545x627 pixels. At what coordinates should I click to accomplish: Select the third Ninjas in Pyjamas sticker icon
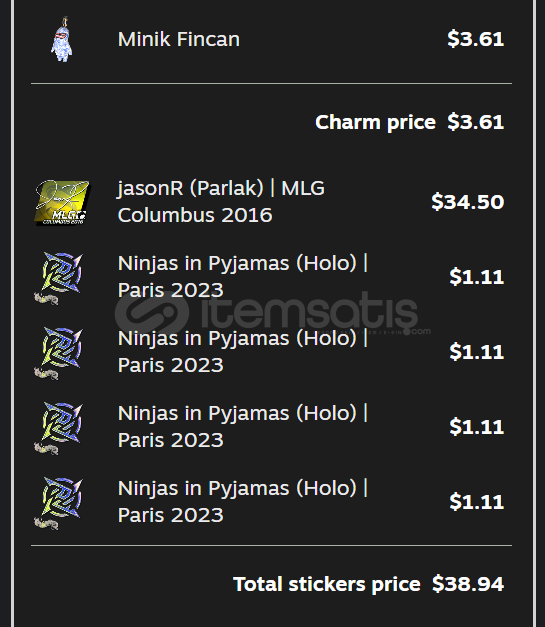coord(59,427)
